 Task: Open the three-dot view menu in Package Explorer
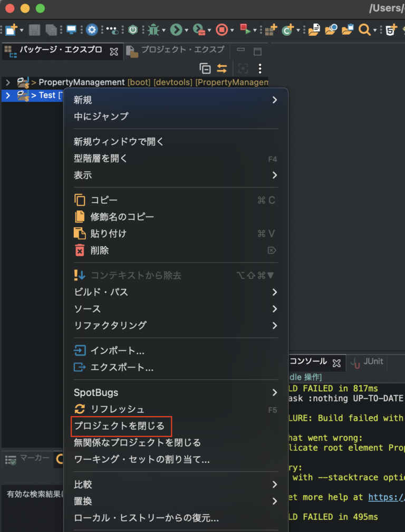point(259,69)
